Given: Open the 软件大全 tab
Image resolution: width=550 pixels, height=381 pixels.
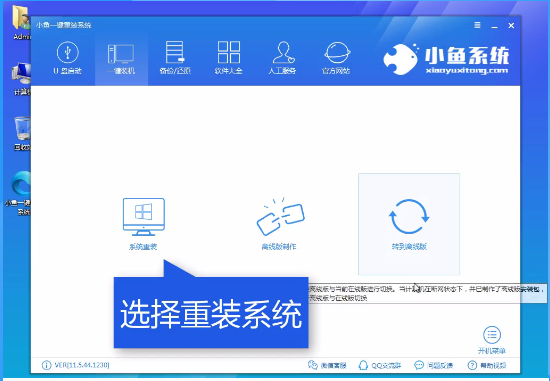Looking at the screenshot, I should 229,58.
